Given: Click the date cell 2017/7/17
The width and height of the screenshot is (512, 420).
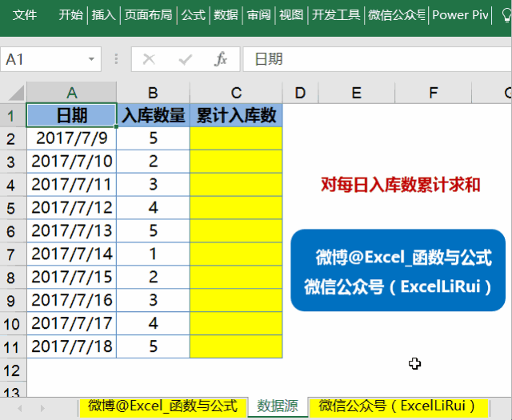Looking at the screenshot, I should pyautogui.click(x=71, y=323).
